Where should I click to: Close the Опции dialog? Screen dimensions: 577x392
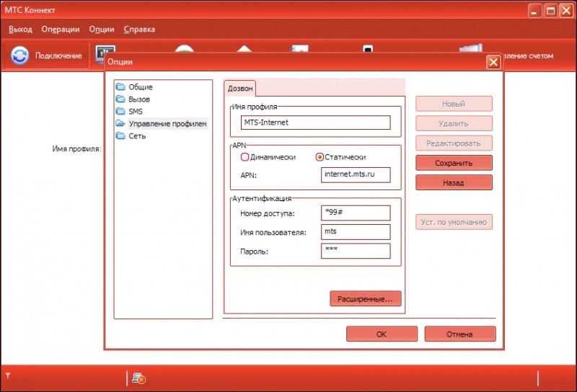point(493,62)
